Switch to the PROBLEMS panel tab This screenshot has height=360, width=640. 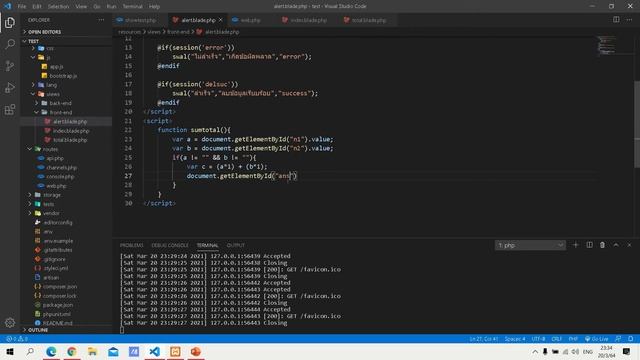[x=131, y=245]
